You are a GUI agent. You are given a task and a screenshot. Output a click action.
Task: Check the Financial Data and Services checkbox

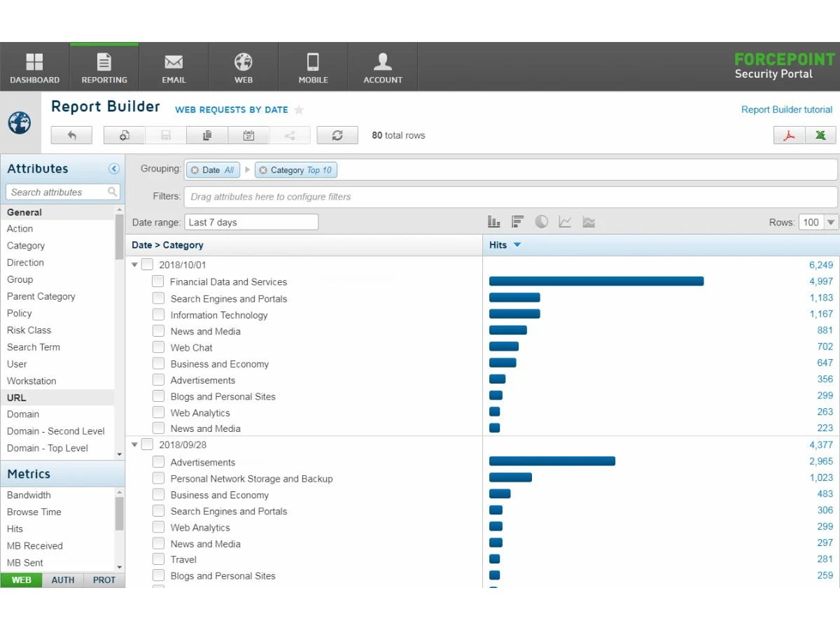coord(158,281)
